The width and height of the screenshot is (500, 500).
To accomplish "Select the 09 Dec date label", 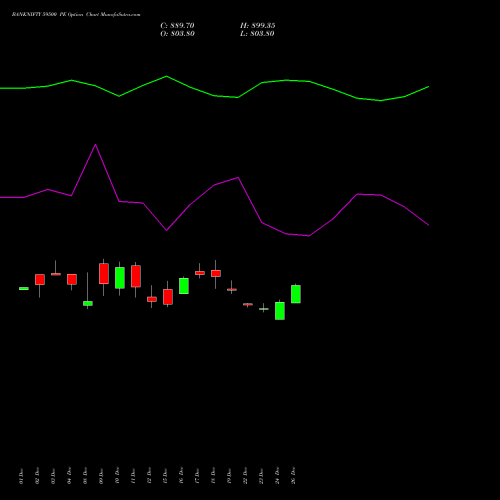I will click(101, 476).
